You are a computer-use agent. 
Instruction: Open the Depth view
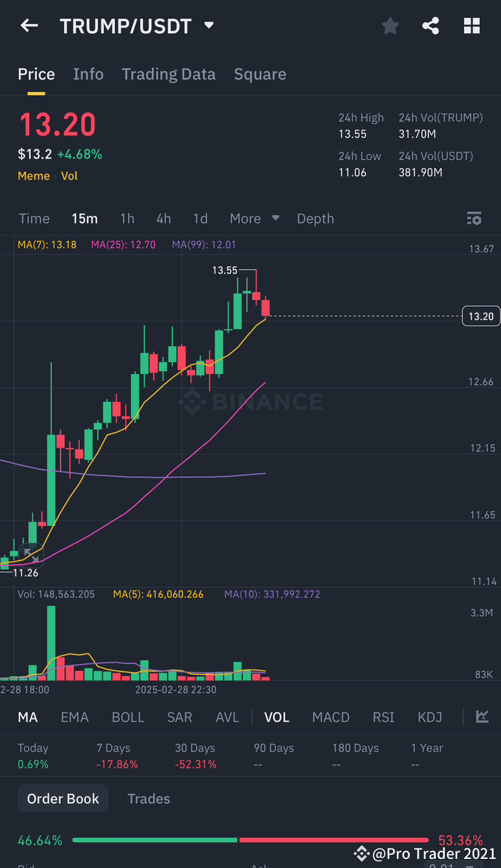315,218
